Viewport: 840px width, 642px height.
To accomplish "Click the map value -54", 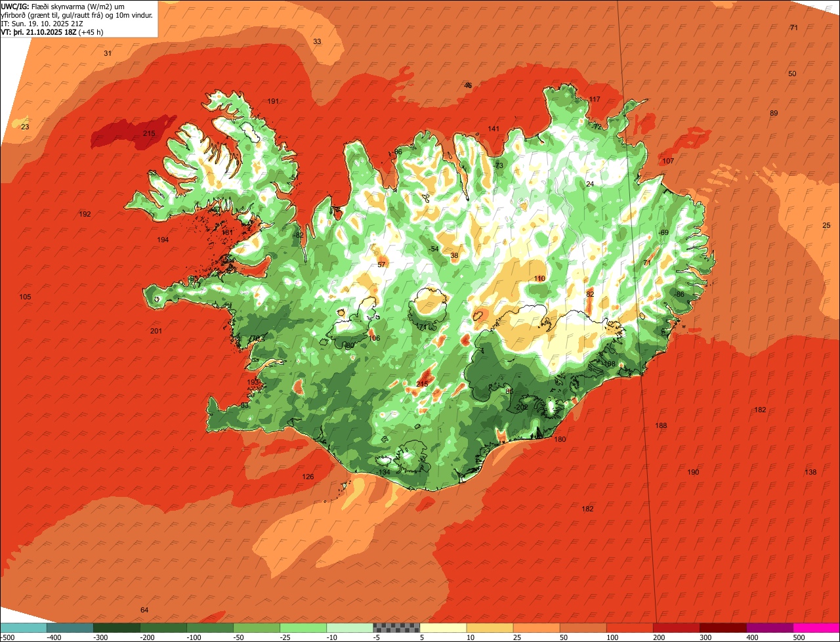I will (433, 249).
